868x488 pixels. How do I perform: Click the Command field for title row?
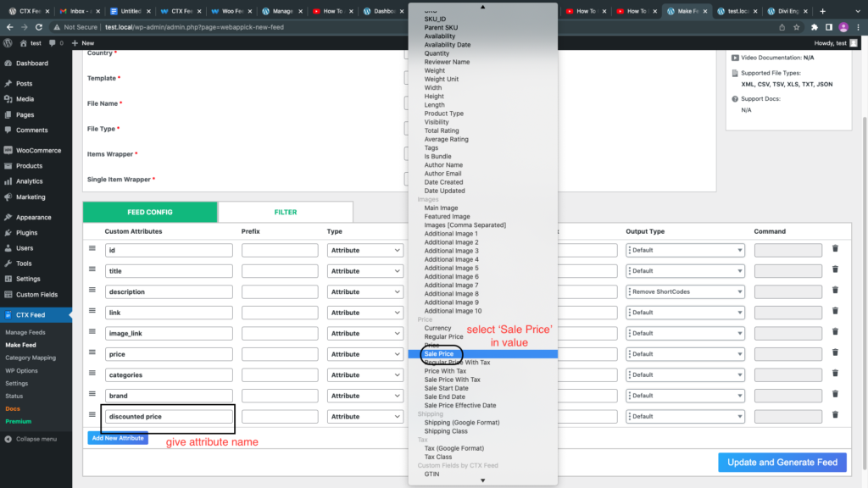coord(787,271)
